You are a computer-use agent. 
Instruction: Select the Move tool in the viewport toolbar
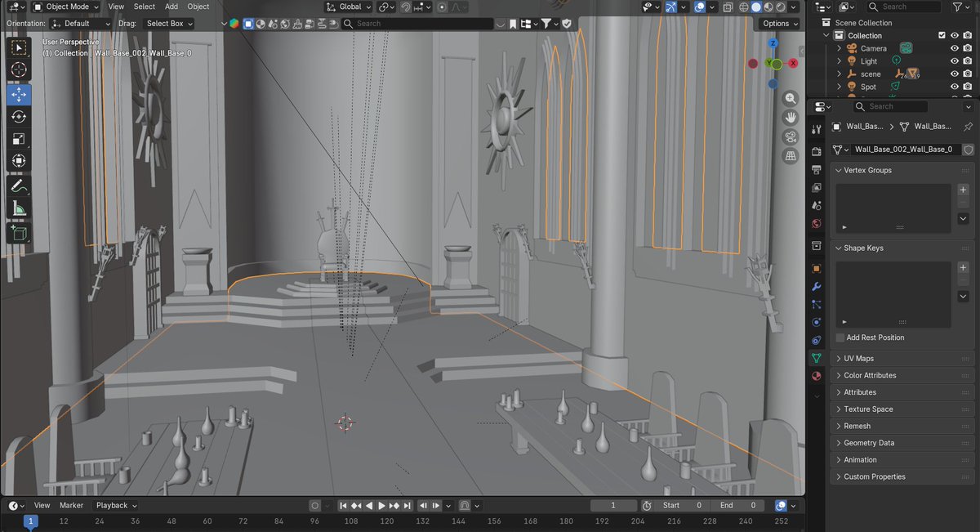(x=18, y=95)
